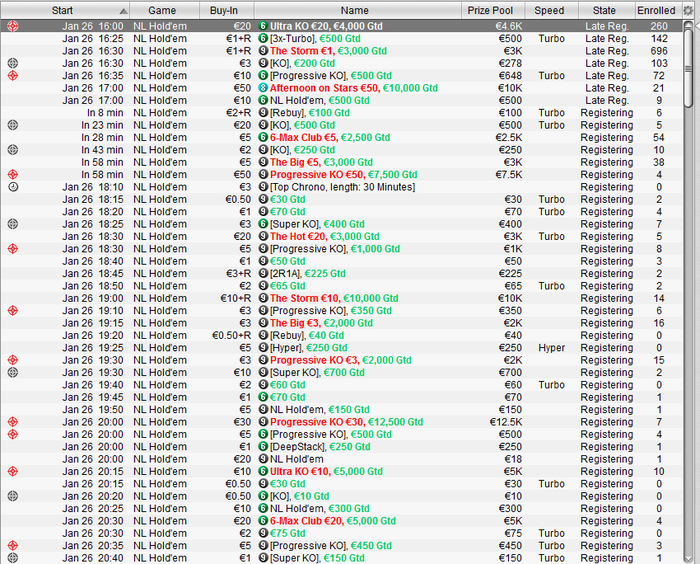Select '6-Max Club €5, €2,500 Gtd' tournament
This screenshot has height=564, width=700.
coord(330,137)
